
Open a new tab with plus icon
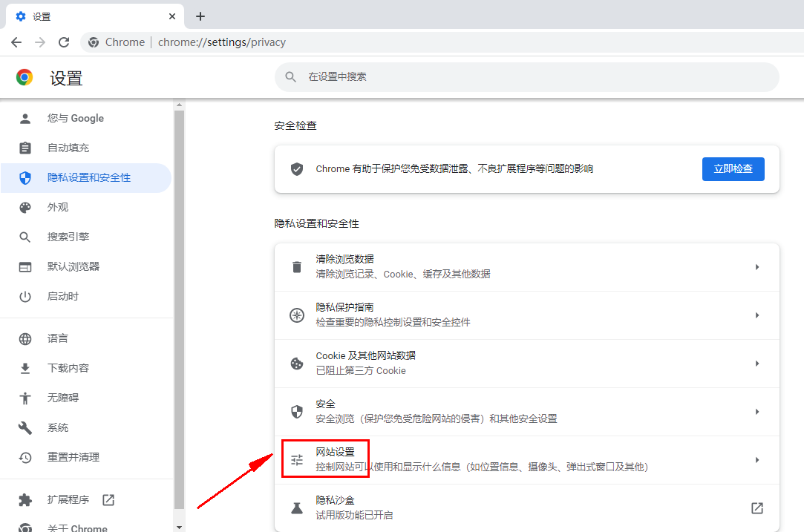click(x=200, y=16)
